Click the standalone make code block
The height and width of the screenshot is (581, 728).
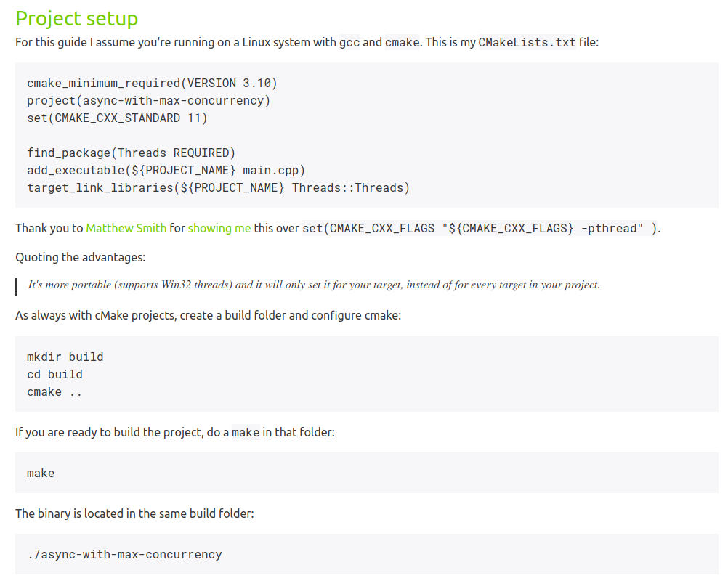coord(41,474)
